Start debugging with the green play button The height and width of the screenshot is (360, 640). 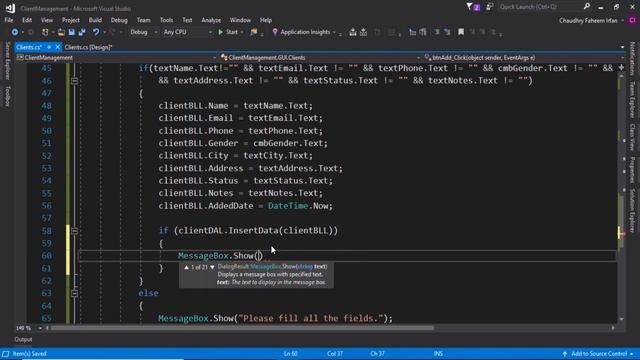pos(228,32)
